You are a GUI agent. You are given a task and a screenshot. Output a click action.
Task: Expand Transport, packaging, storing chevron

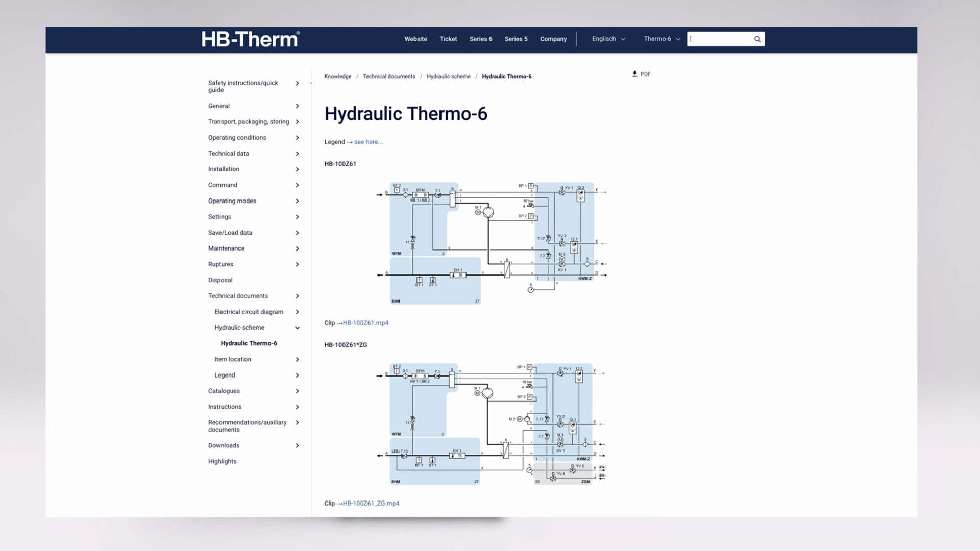[x=297, y=122]
